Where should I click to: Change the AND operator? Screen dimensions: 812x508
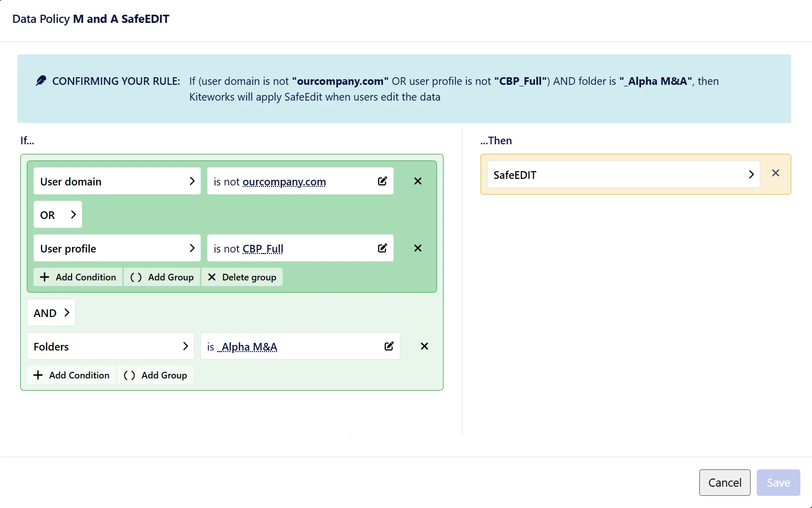pos(51,312)
